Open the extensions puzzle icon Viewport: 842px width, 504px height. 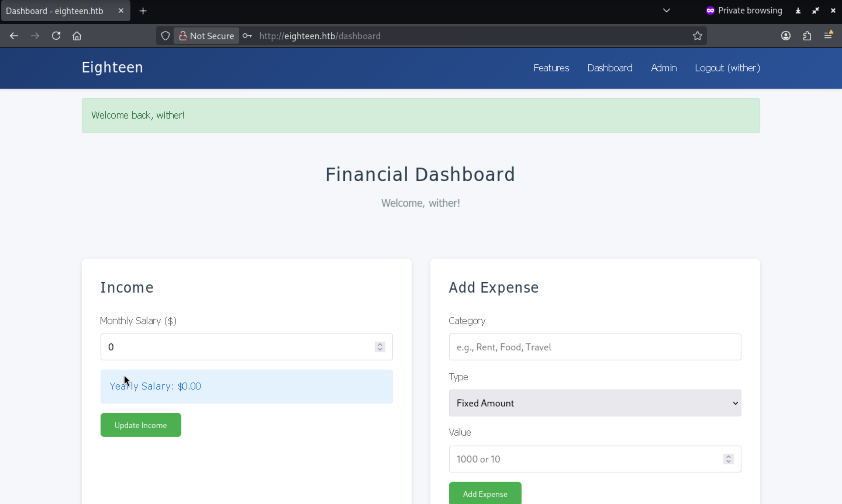[807, 36]
